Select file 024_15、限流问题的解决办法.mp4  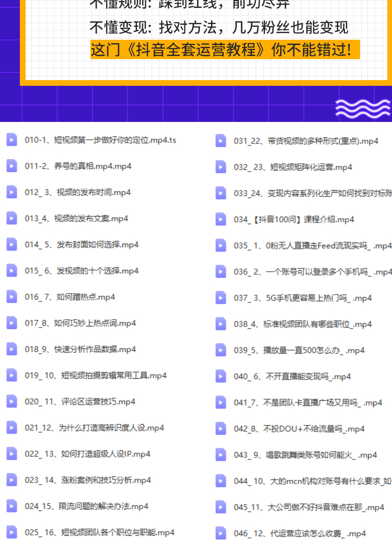87,507
